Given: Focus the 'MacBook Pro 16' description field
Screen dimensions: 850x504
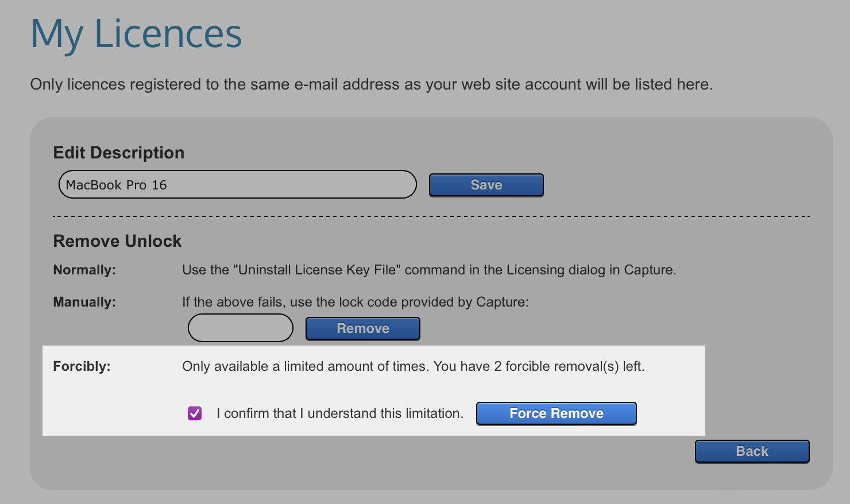Looking at the screenshot, I should coord(237,185).
